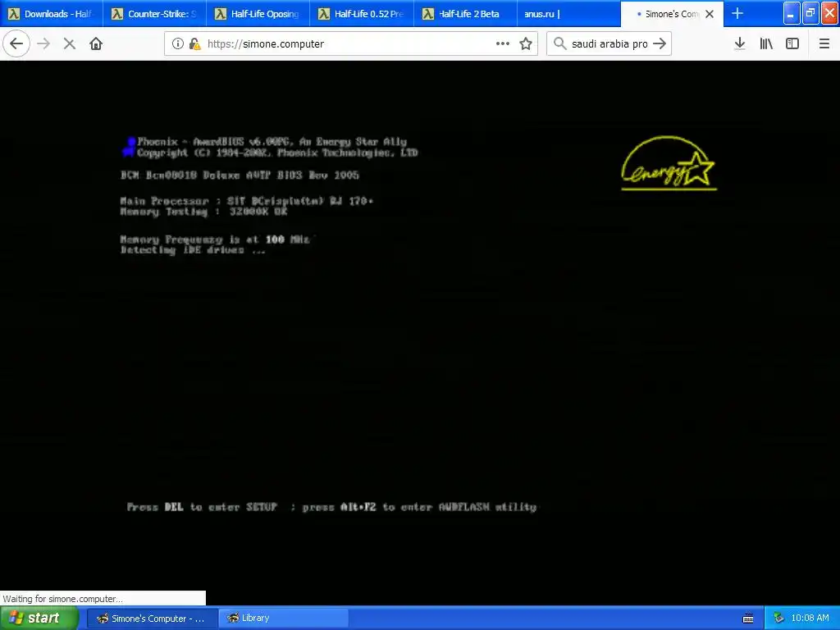Click the Copyright Phoenix Technologies line
Viewport: 840px width, 630px height.
tap(277, 153)
